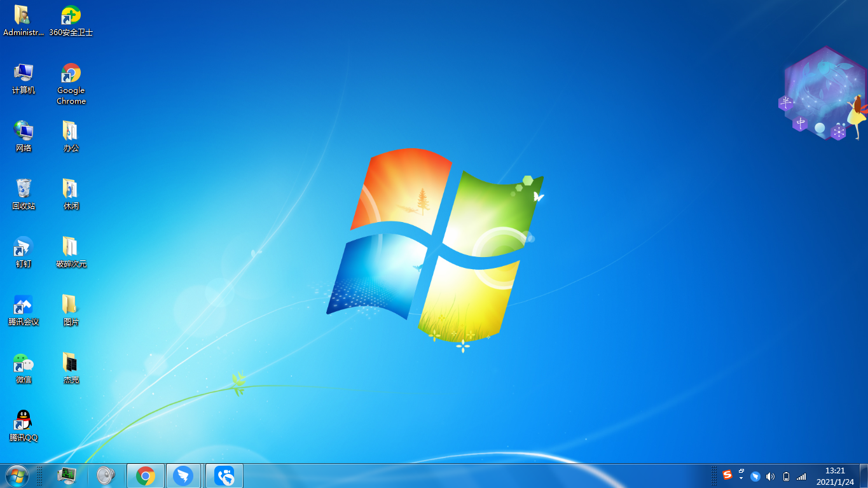This screenshot has height=488, width=868.
Task: Open the DingTalk system tray icon
Action: 755,476
